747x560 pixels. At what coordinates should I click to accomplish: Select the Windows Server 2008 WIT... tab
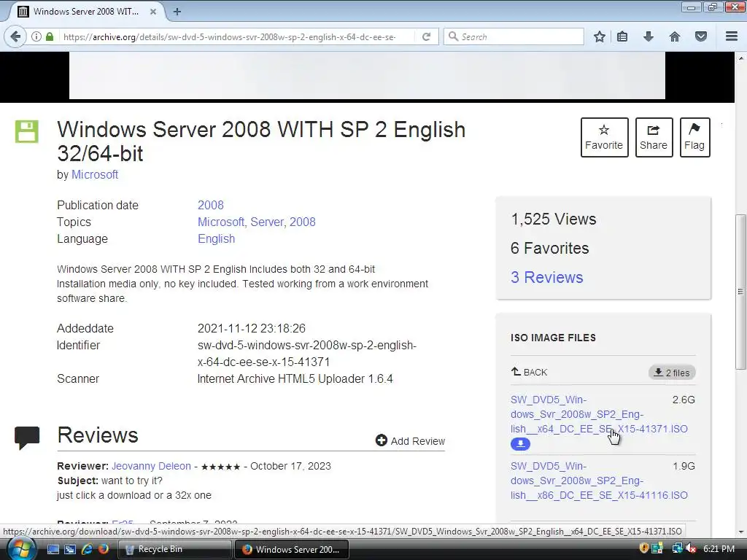pos(85,12)
